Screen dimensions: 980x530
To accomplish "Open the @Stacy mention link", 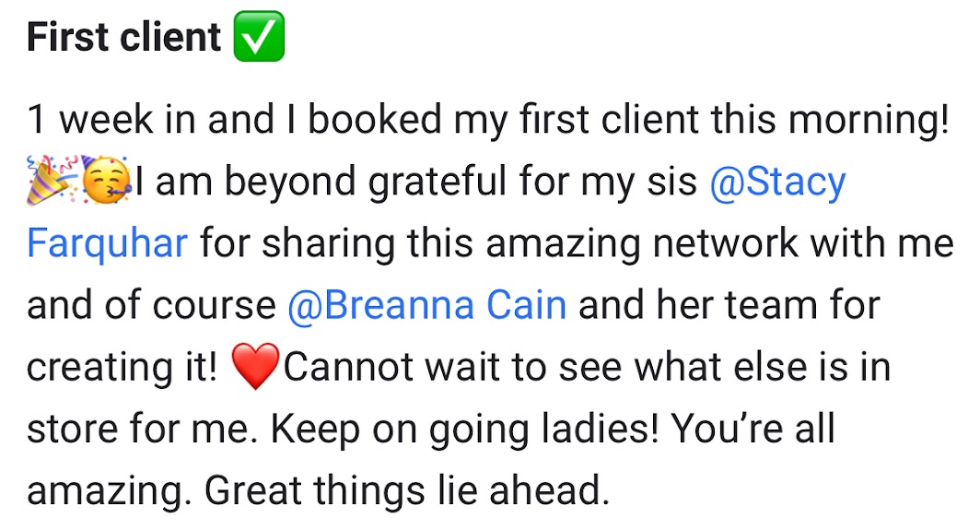I will (777, 183).
